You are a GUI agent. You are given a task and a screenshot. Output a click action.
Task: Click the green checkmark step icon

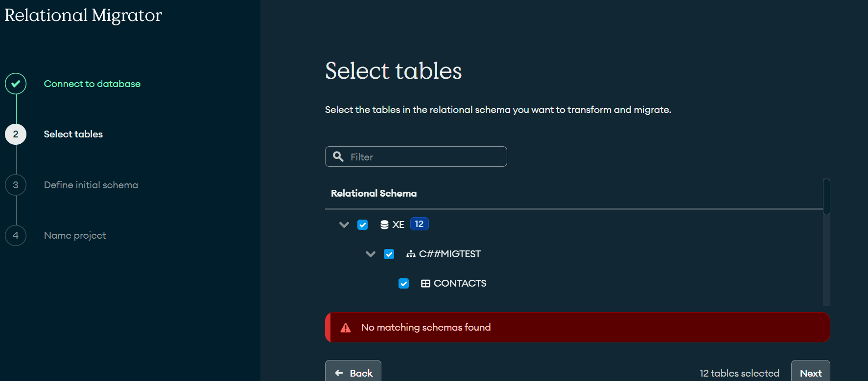pos(16,84)
